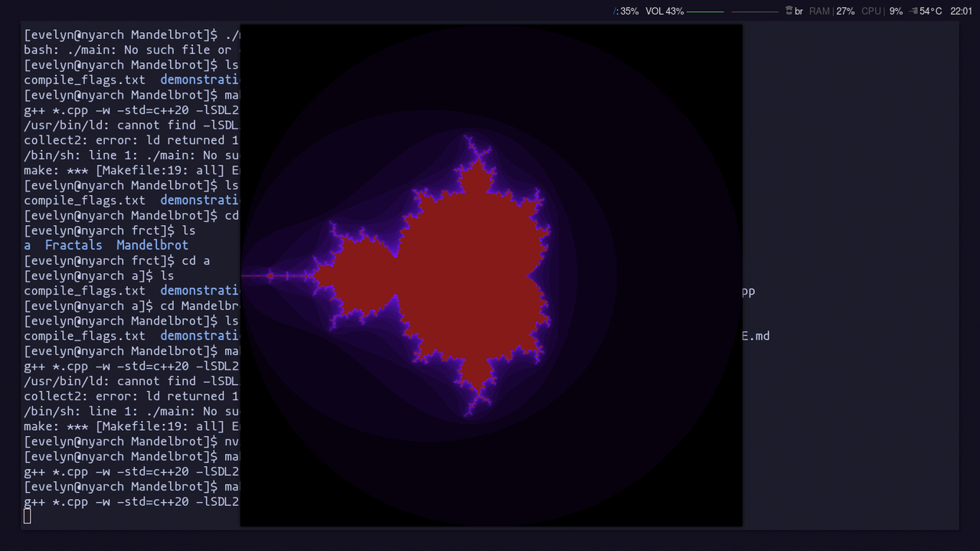Click the gray bar right of volume bar
The width and height of the screenshot is (980, 551).
[x=755, y=11]
